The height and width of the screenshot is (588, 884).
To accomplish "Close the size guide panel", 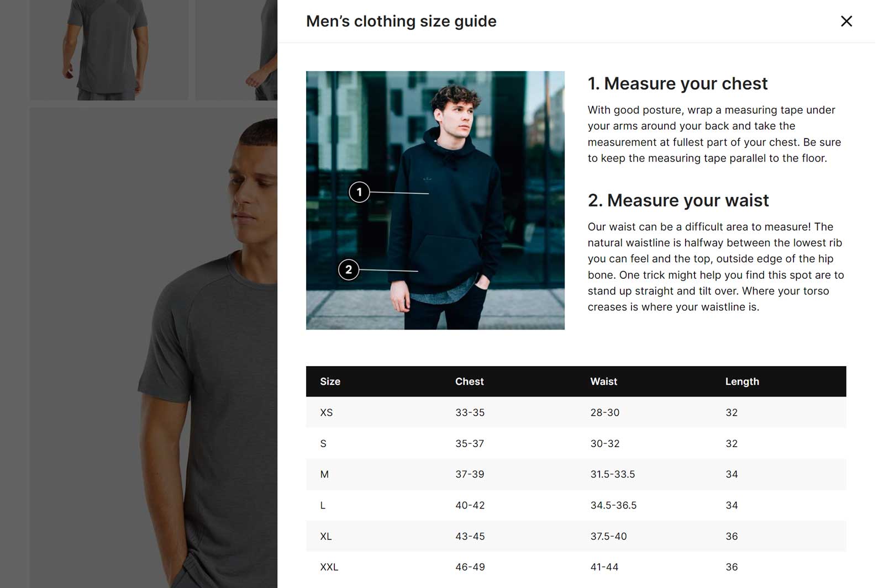I will (x=846, y=21).
